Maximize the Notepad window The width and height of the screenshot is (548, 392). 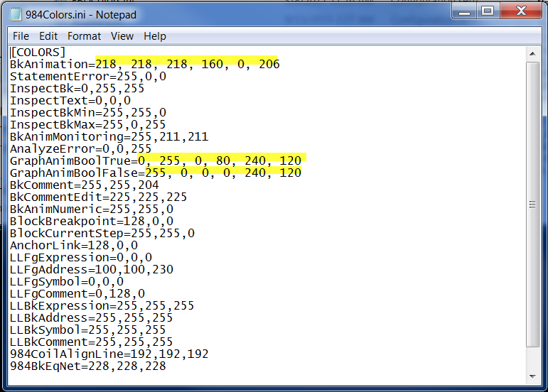click(488, 11)
